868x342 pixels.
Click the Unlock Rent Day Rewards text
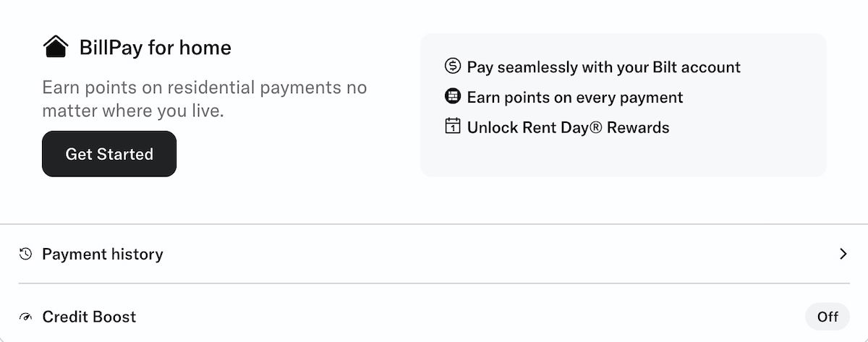coord(568,128)
